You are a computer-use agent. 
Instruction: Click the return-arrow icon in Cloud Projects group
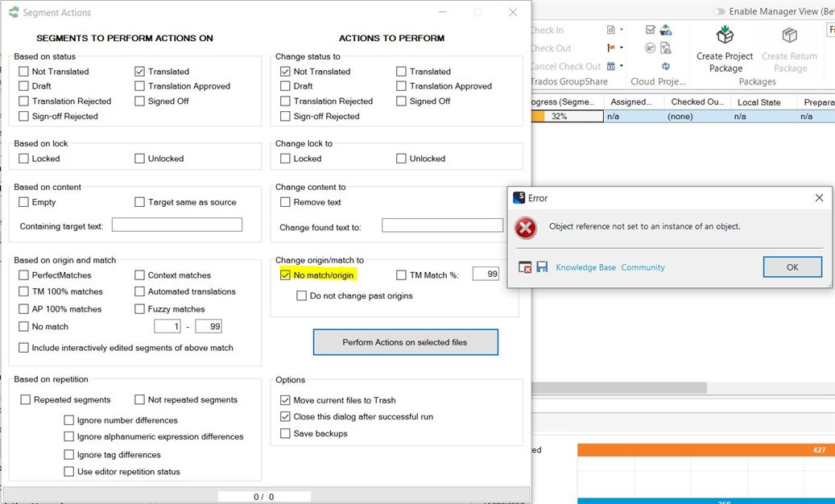click(649, 47)
